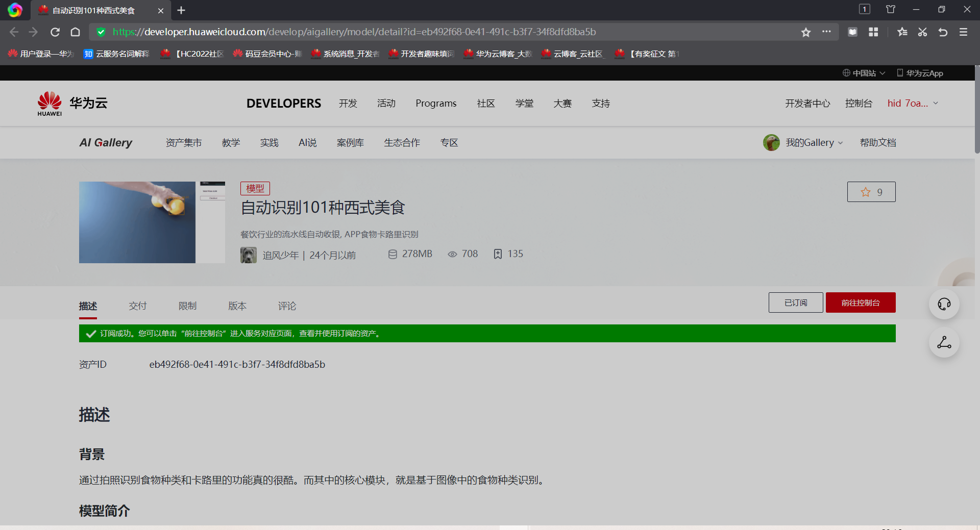Favorite this model with the star button
Image resolution: width=980 pixels, height=530 pixels.
[871, 192]
